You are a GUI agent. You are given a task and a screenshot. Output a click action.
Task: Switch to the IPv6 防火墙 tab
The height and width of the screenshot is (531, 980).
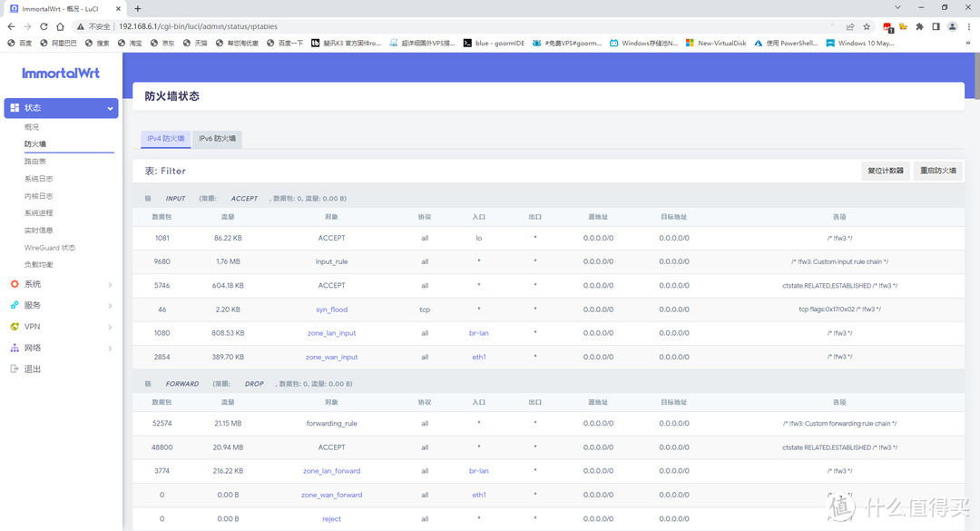click(x=217, y=139)
